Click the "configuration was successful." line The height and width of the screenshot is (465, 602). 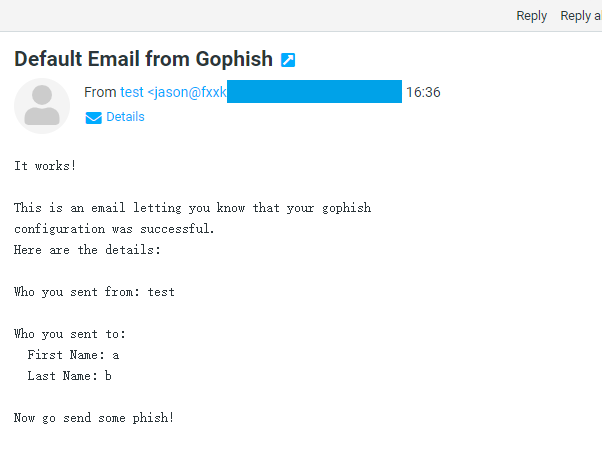tap(114, 229)
